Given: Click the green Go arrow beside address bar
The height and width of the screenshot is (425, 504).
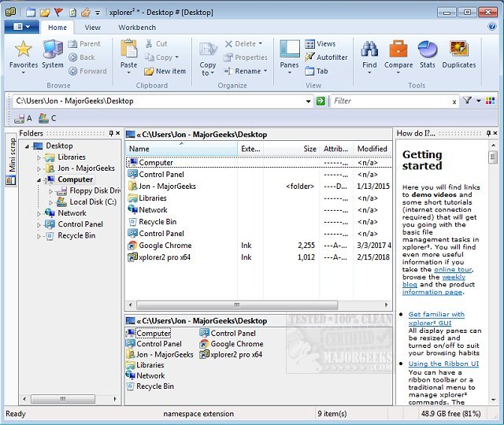Looking at the screenshot, I should point(321,101).
